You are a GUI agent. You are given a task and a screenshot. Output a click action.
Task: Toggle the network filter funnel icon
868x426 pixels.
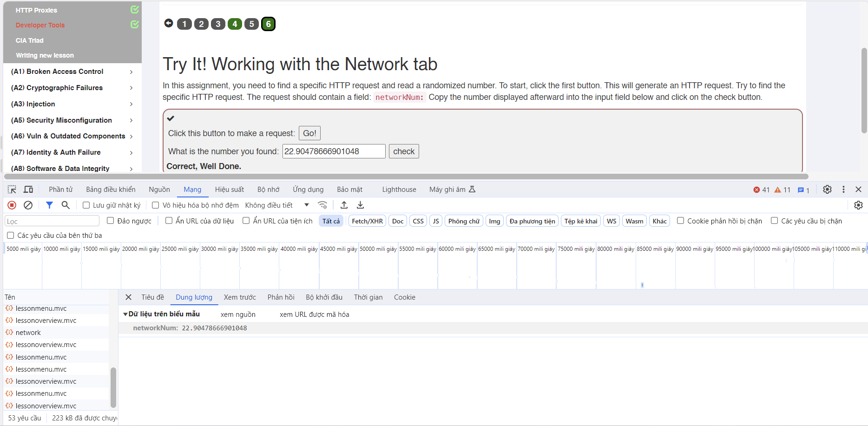[49, 205]
